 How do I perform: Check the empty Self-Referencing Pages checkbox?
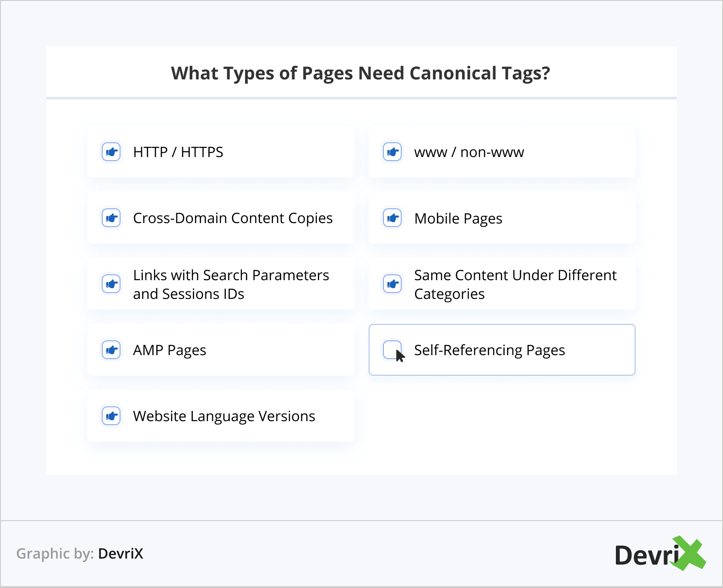(391, 349)
